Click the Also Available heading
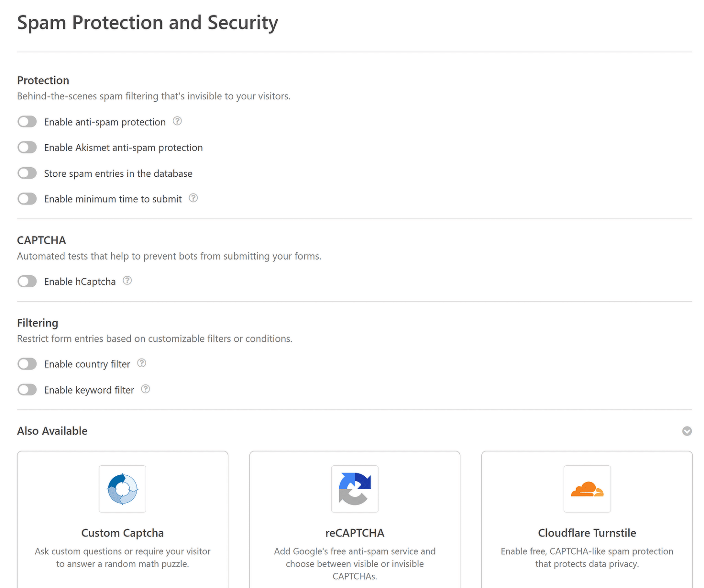Viewport: 704px width, 588px height. point(52,431)
